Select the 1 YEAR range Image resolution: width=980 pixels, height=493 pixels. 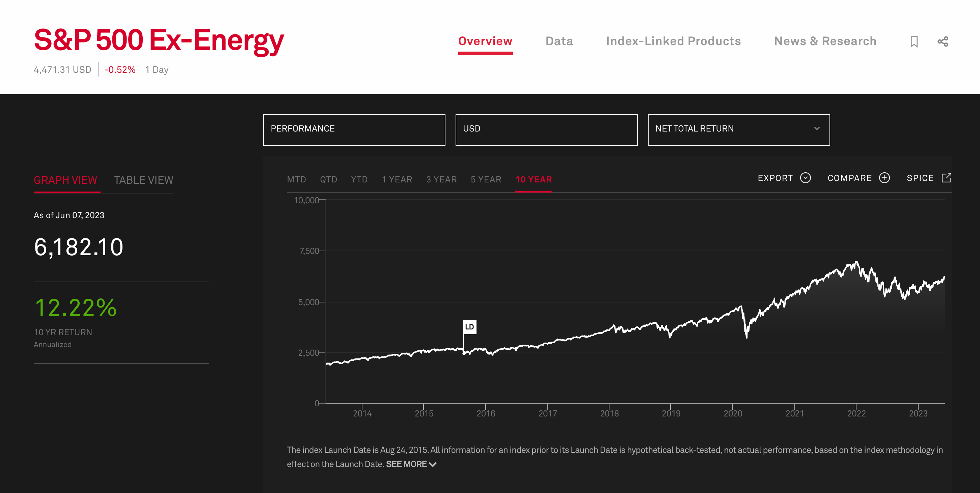[x=397, y=179]
